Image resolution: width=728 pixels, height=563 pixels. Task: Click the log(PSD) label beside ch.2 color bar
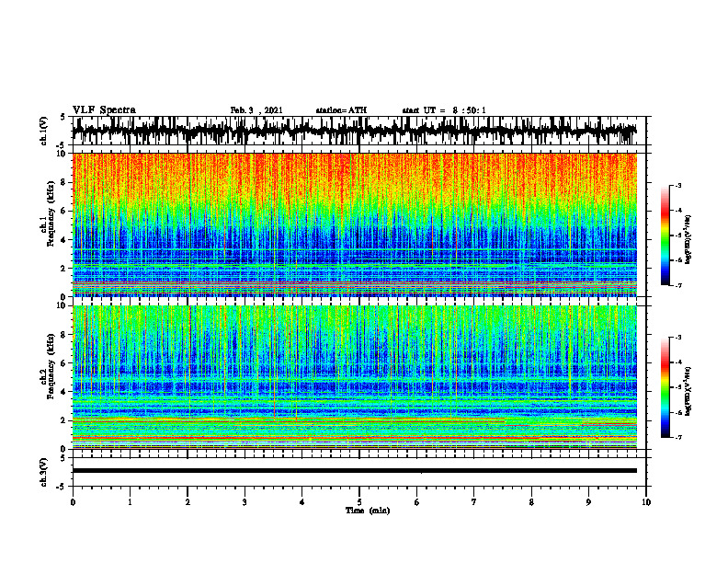[x=688, y=392]
